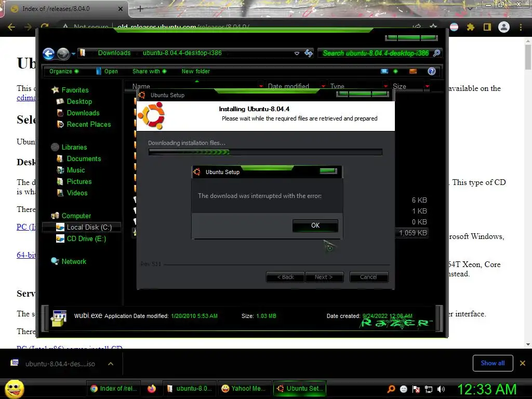Click OK in the download error dialog

pos(315,225)
